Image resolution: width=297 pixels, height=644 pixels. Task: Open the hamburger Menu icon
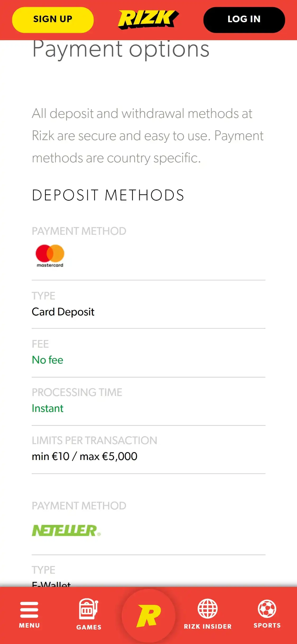click(x=29, y=609)
